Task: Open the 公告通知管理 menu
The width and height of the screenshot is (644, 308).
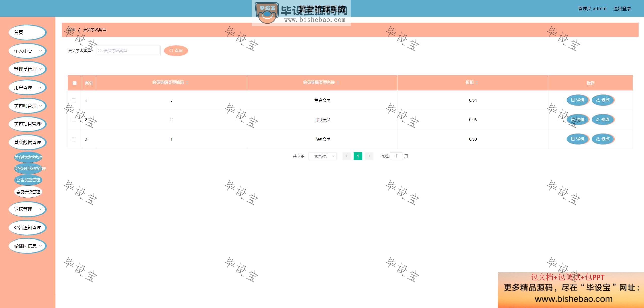Action: tap(27, 228)
